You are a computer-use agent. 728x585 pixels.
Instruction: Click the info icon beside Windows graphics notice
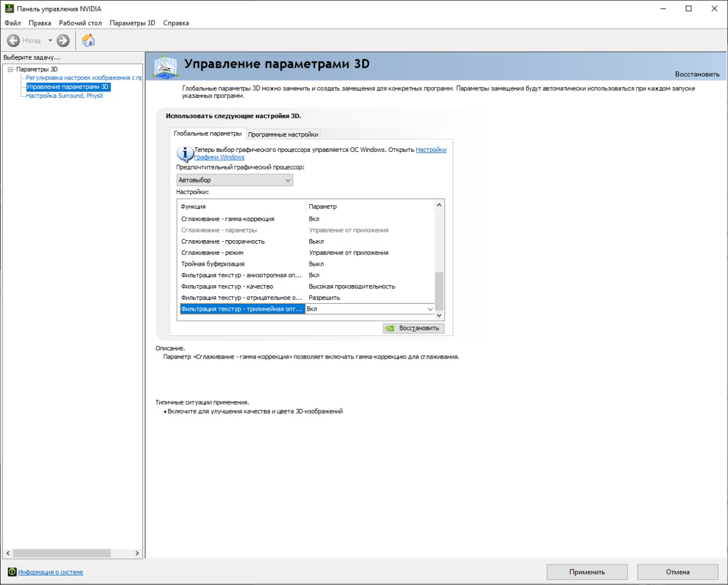(x=185, y=154)
